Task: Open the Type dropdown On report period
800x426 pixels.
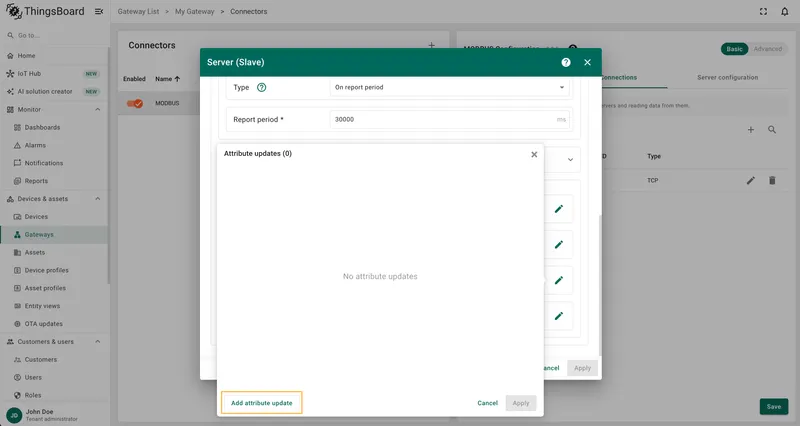Action: 449,87
